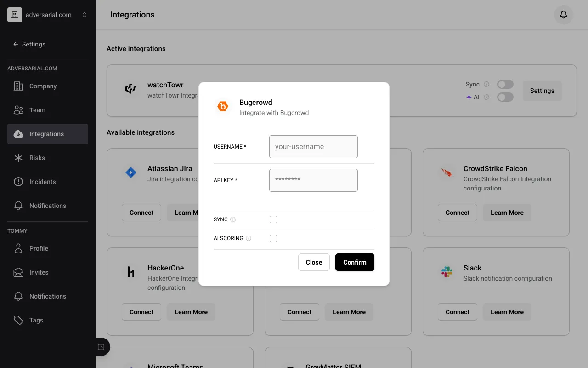Click the bell icon beside TOMMY Notifications

[18, 296]
